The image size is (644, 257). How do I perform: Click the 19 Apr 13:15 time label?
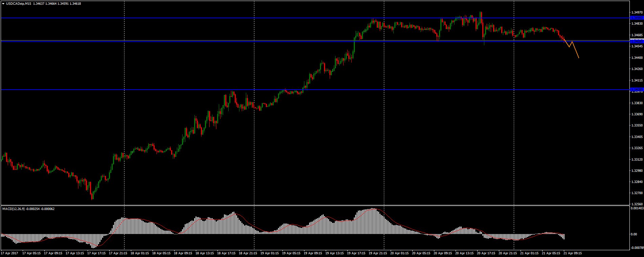(x=335, y=253)
